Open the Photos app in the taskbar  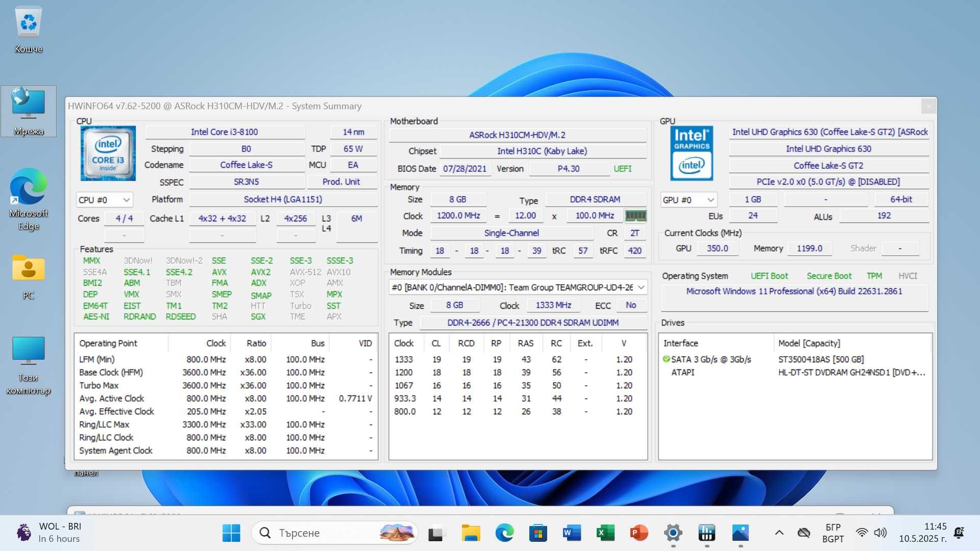pos(741,533)
